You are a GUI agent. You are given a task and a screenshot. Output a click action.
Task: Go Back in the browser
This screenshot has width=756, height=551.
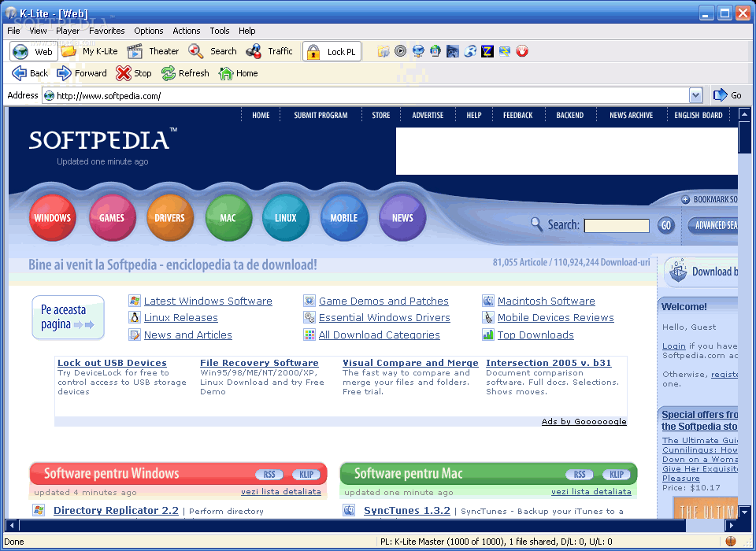click(30, 73)
